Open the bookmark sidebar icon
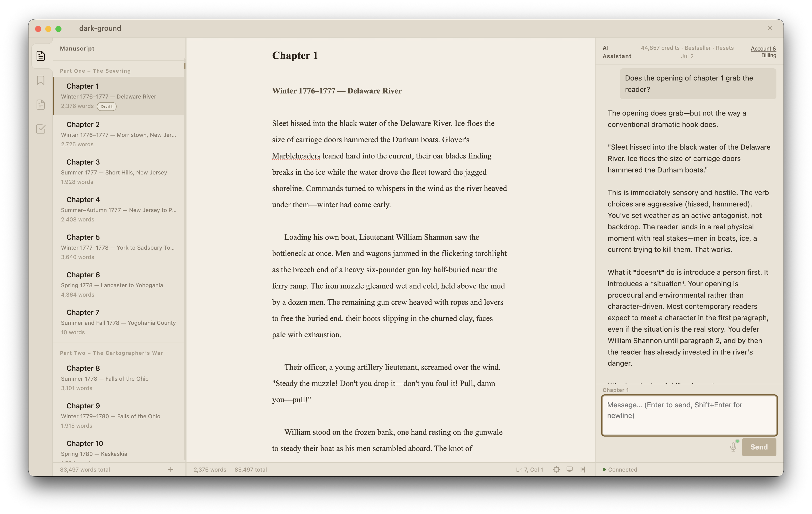The image size is (812, 514). [40, 80]
